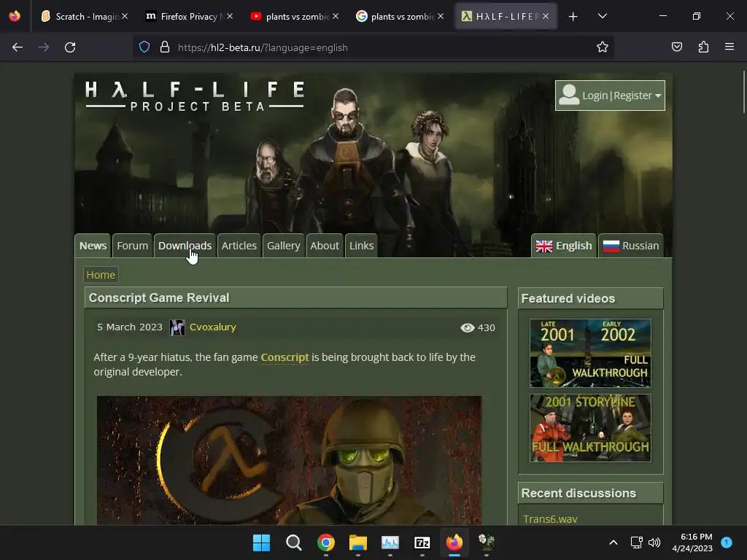View site security via padlock icon
The image size is (747, 560).
165,47
